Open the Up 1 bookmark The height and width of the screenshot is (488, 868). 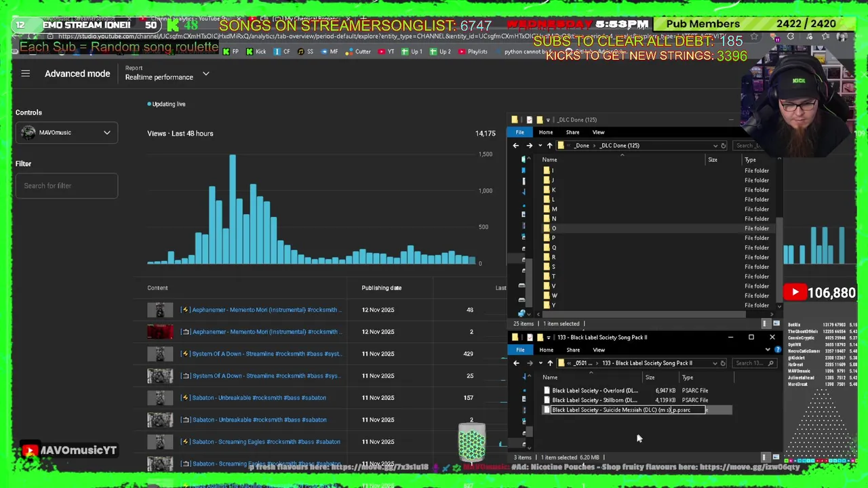click(x=412, y=52)
